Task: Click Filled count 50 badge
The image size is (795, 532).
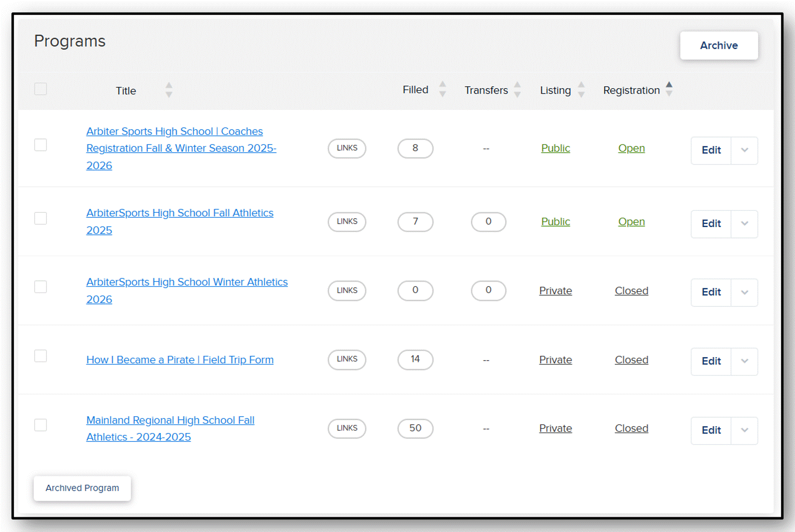Action: (415, 428)
